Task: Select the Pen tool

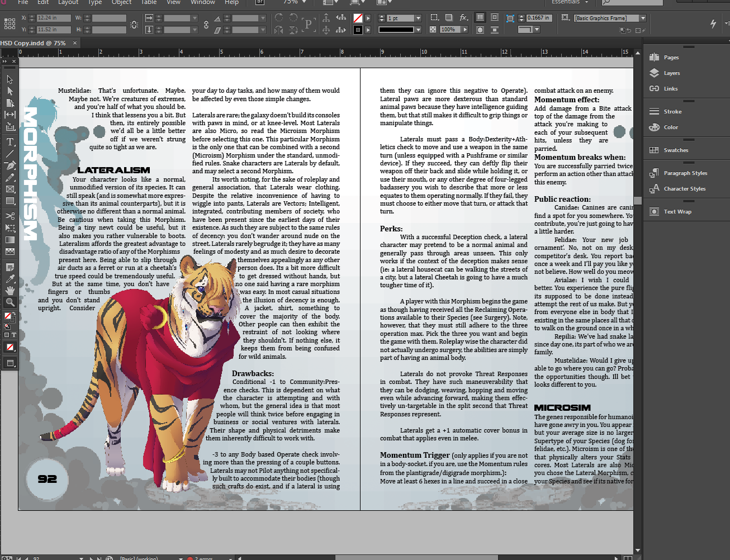Action: coord(10,165)
